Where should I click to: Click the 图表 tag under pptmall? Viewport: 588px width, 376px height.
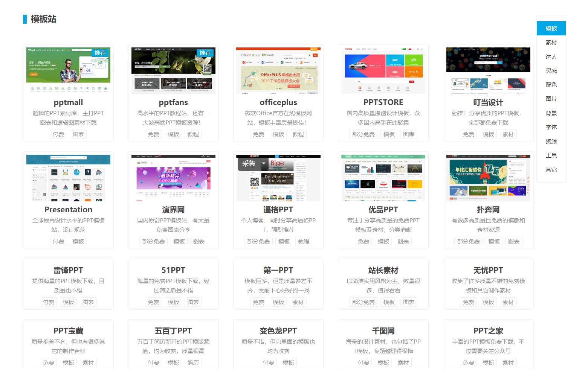click(78, 134)
